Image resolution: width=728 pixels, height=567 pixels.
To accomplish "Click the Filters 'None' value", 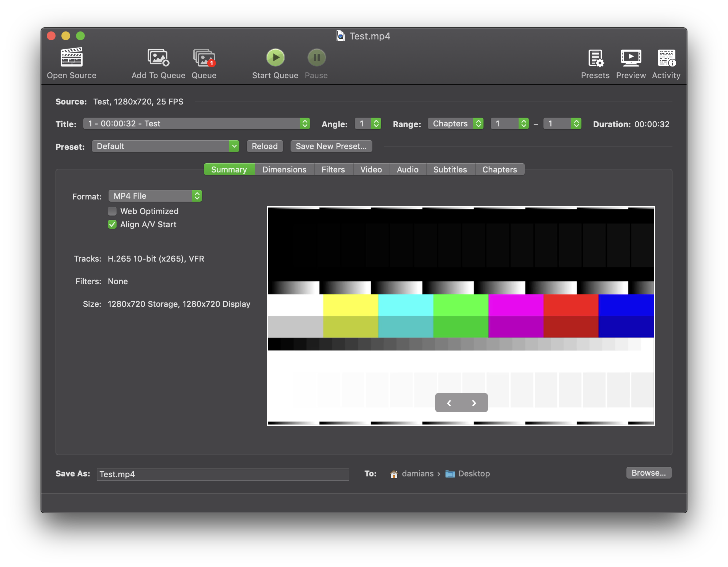I will (x=118, y=281).
